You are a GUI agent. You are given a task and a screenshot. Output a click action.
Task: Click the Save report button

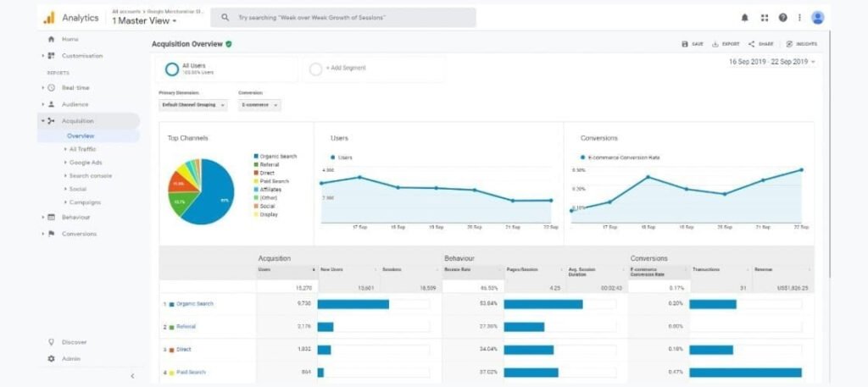(693, 44)
